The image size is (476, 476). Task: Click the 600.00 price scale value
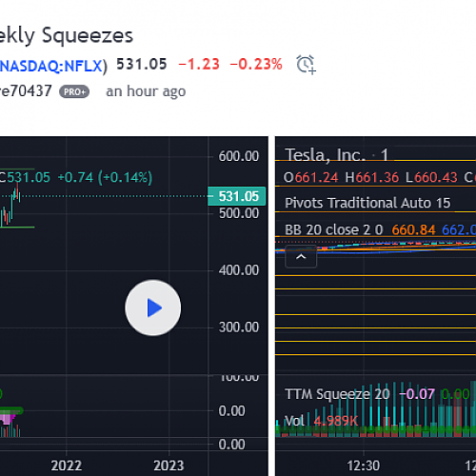(239, 156)
